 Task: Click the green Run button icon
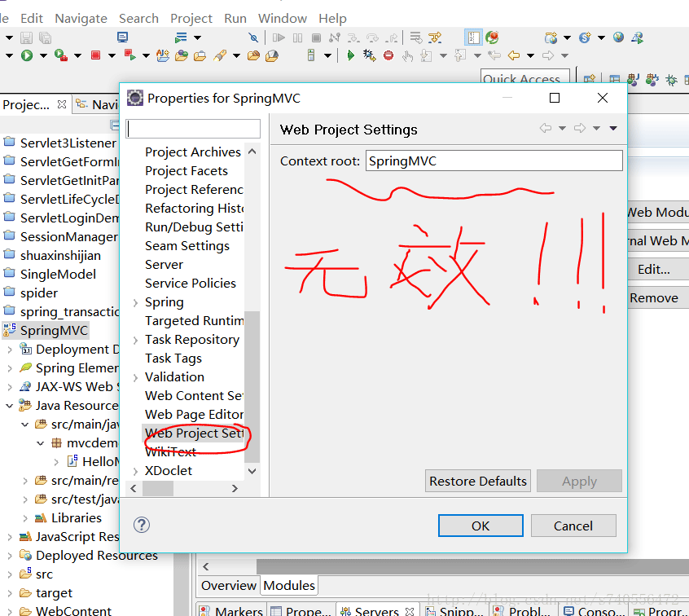27,55
